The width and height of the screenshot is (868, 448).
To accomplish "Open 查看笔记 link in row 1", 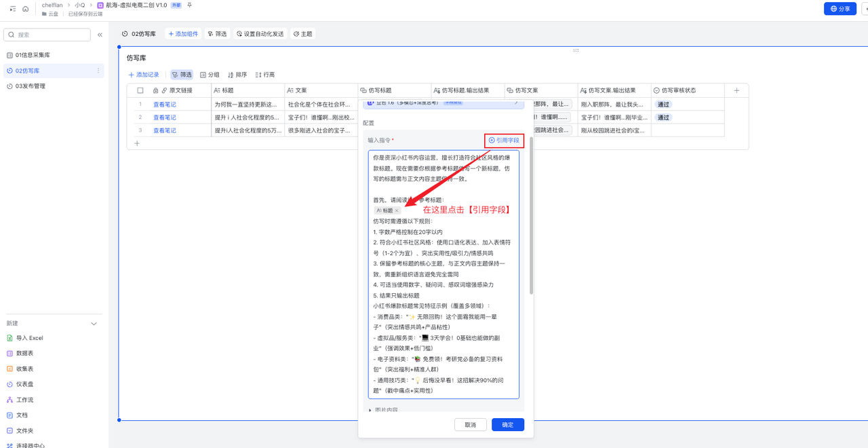I will (x=165, y=105).
